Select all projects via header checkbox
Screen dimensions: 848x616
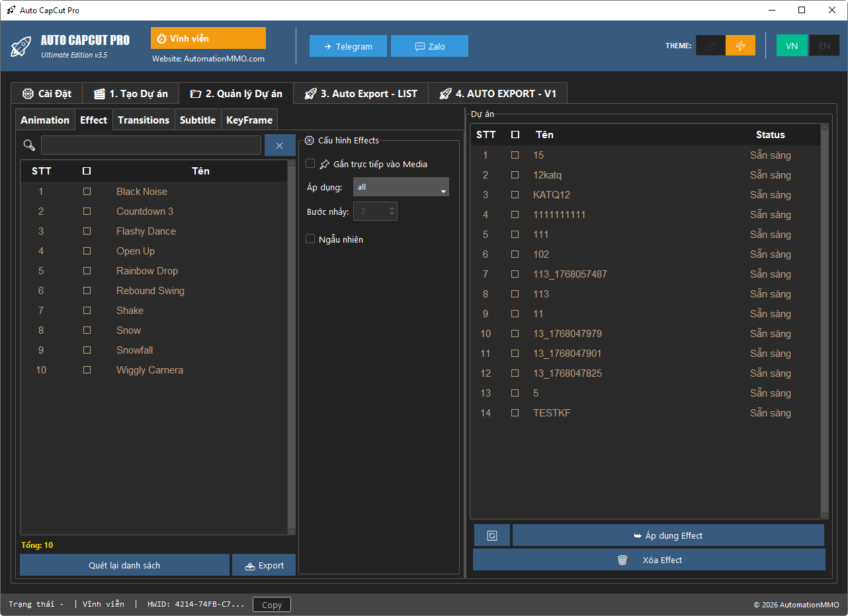click(515, 134)
